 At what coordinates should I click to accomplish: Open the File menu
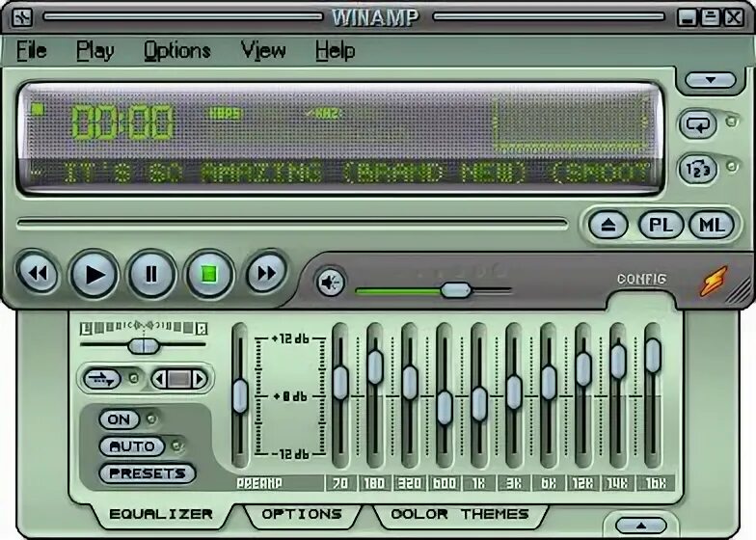31,50
